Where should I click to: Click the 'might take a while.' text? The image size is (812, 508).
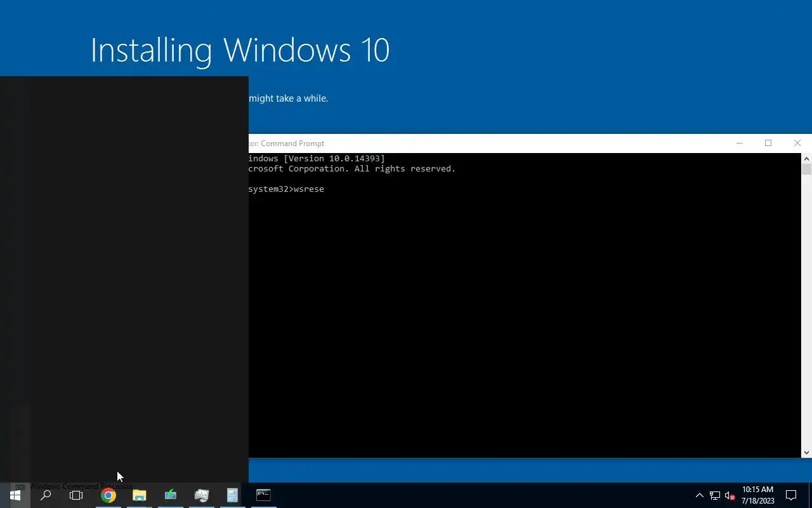pyautogui.click(x=289, y=98)
